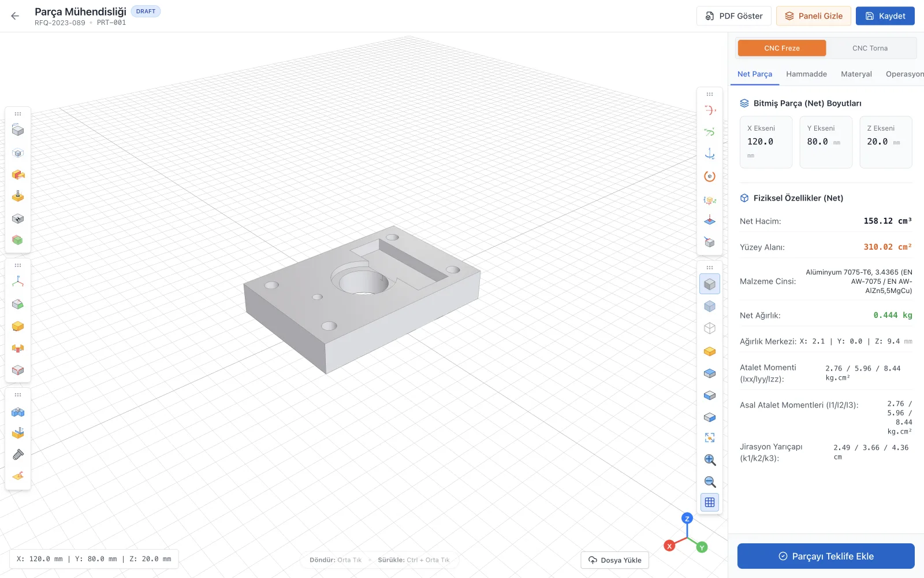Select the CNC Torna process toggle
Screen dimensions: 924x578
click(x=870, y=48)
